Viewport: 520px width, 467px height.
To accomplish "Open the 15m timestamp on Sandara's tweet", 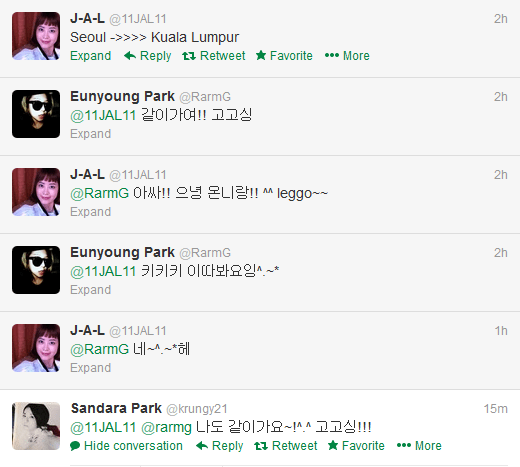I will pyautogui.click(x=496, y=409).
